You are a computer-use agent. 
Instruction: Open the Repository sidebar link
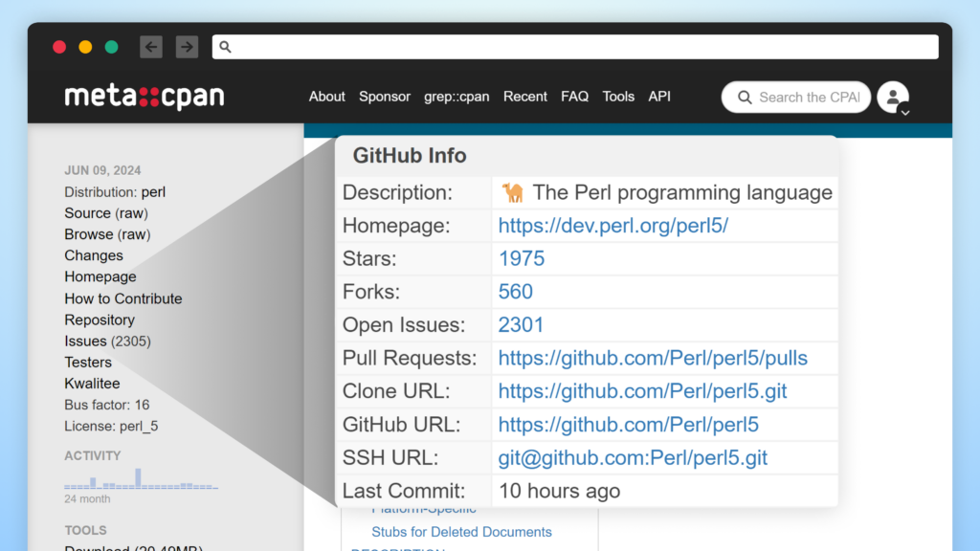click(x=100, y=320)
